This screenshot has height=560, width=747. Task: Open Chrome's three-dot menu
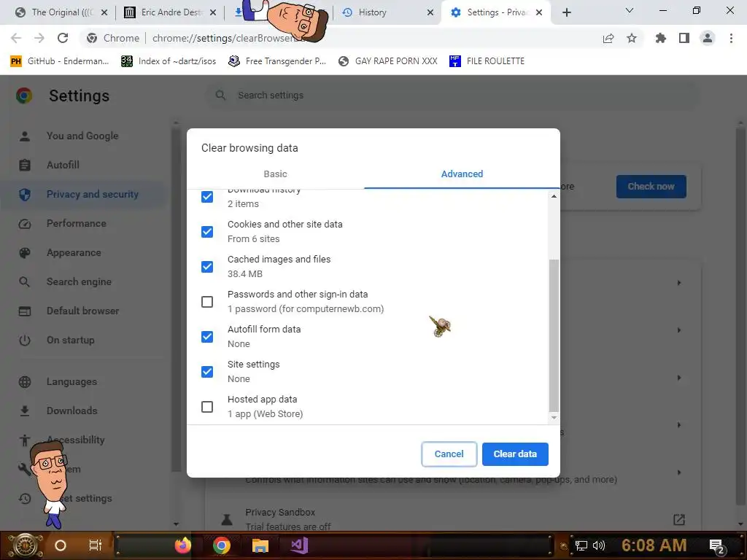coord(731,38)
